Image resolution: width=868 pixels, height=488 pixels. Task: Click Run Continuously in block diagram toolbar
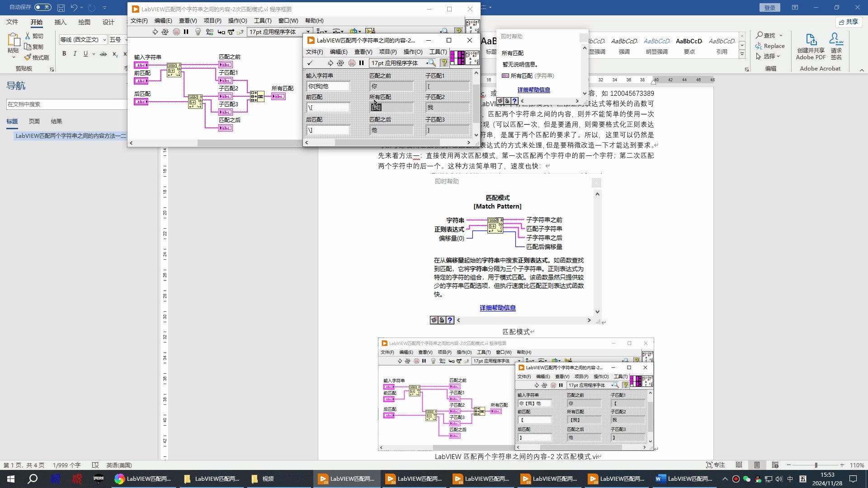[x=165, y=32]
